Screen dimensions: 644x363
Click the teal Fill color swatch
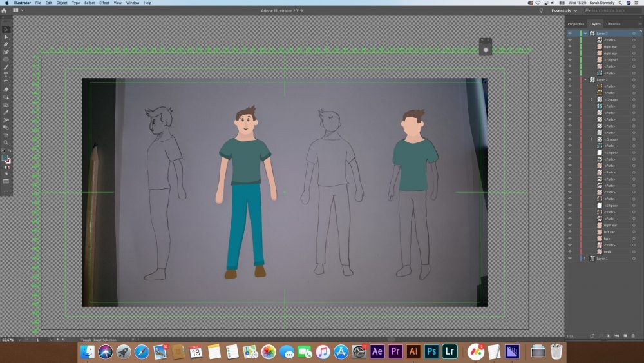pyautogui.click(x=5, y=157)
